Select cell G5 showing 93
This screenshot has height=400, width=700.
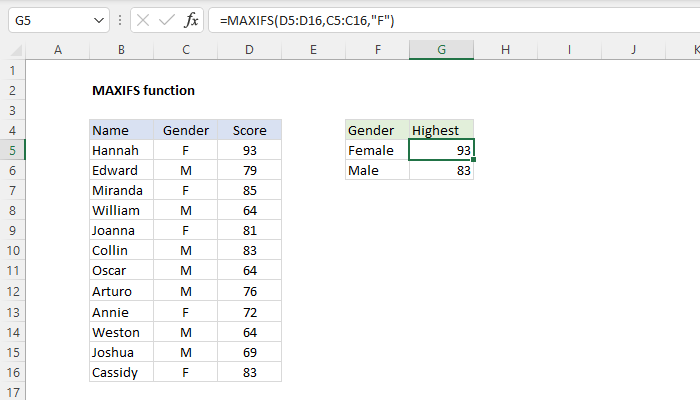point(442,150)
